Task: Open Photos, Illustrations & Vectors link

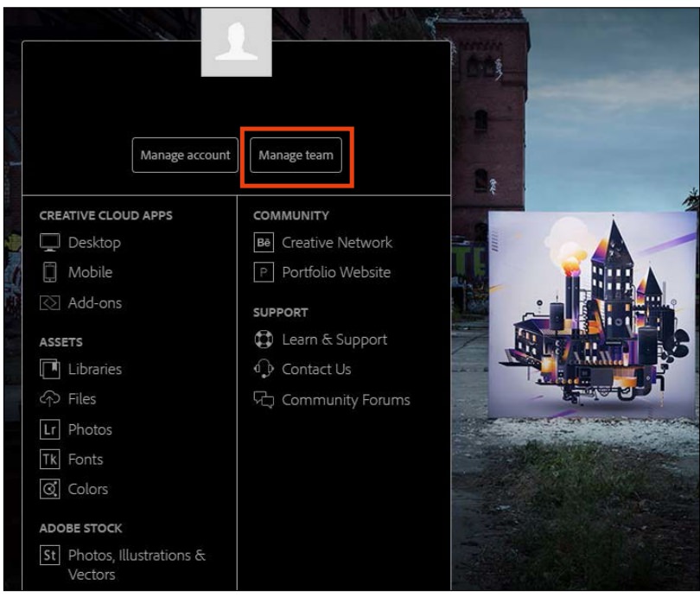Action: 137,564
